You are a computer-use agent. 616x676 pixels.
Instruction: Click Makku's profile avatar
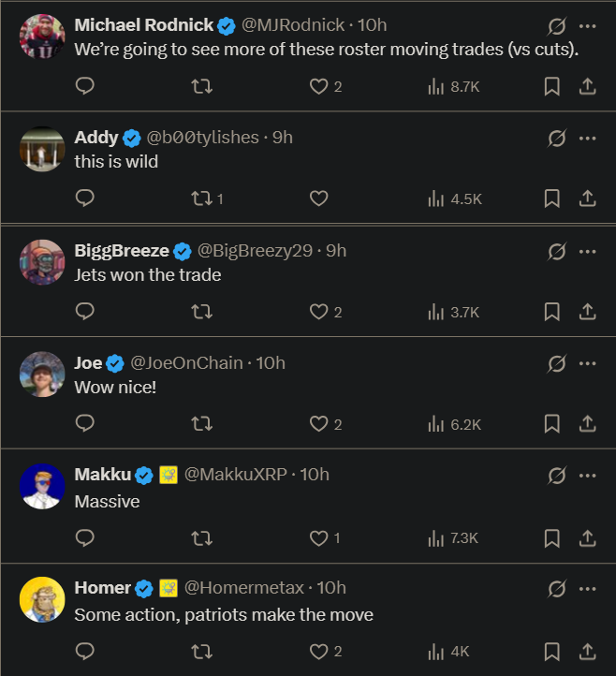42,487
